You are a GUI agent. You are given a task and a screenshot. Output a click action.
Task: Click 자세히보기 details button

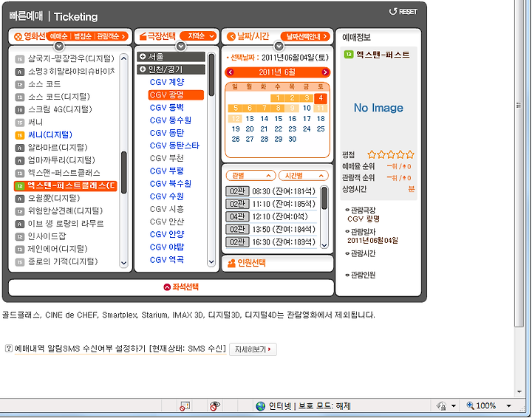pos(253,349)
